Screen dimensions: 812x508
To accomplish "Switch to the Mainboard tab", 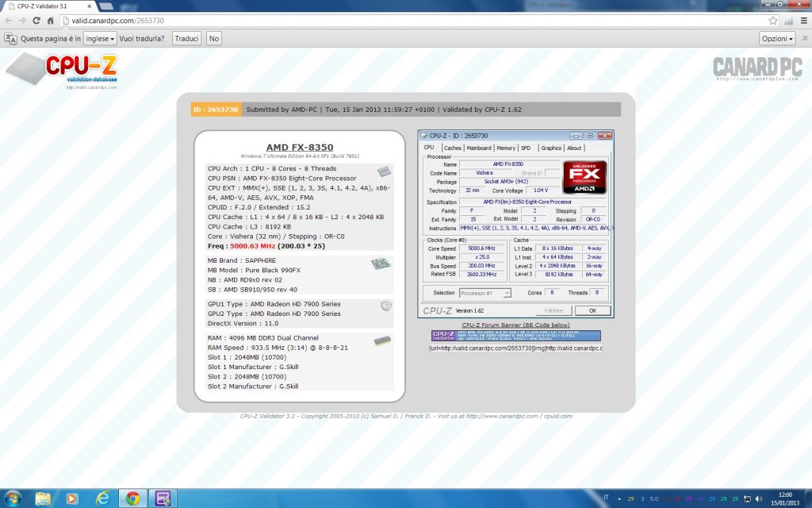I will pyautogui.click(x=479, y=148).
